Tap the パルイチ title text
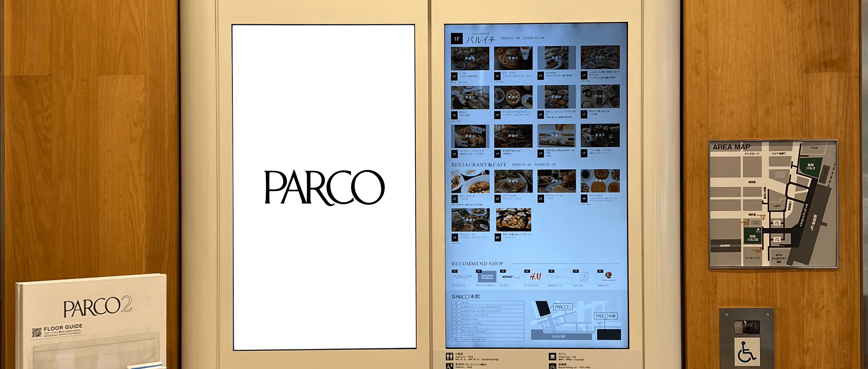 pos(480,40)
